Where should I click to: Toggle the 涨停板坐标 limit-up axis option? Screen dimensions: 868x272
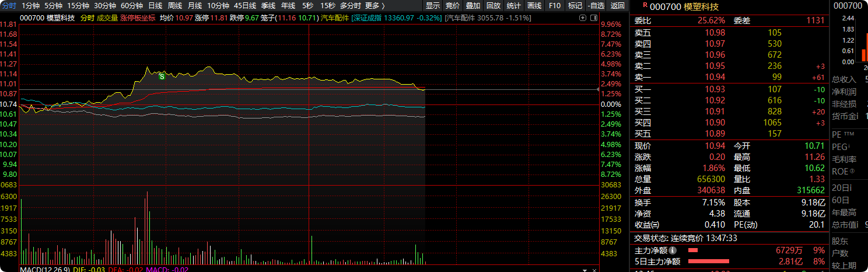coord(138,18)
